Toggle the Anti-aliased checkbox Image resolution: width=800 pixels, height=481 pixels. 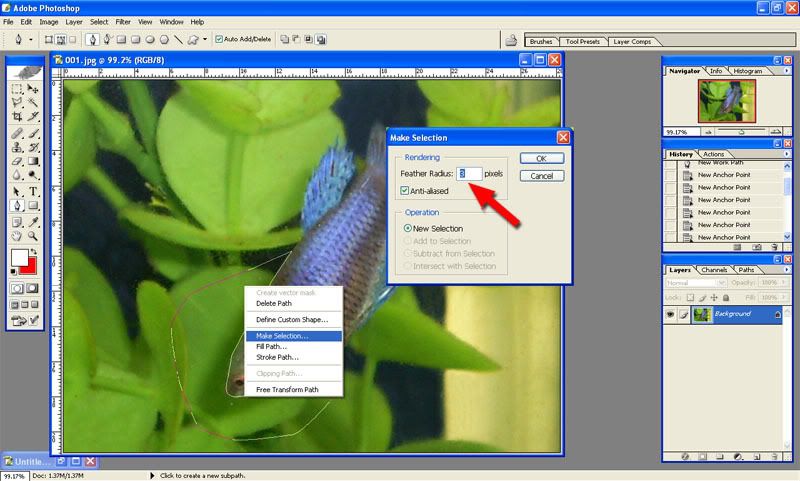pyautogui.click(x=404, y=191)
